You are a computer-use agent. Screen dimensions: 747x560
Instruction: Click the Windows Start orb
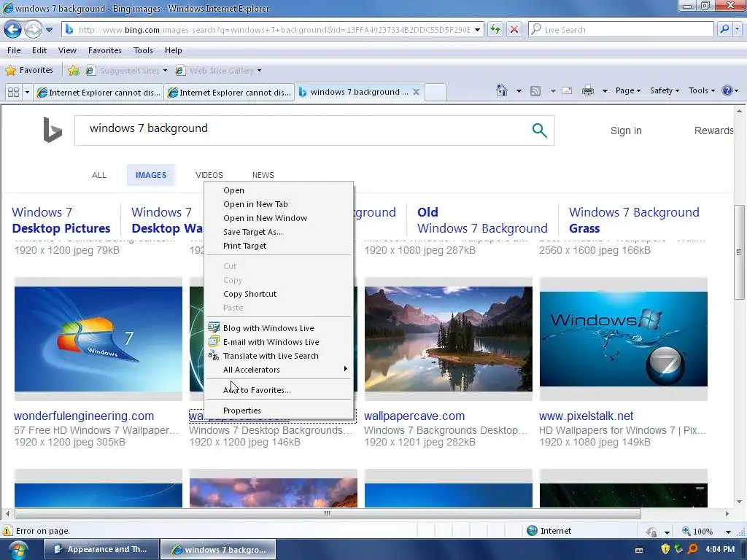[x=18, y=550]
